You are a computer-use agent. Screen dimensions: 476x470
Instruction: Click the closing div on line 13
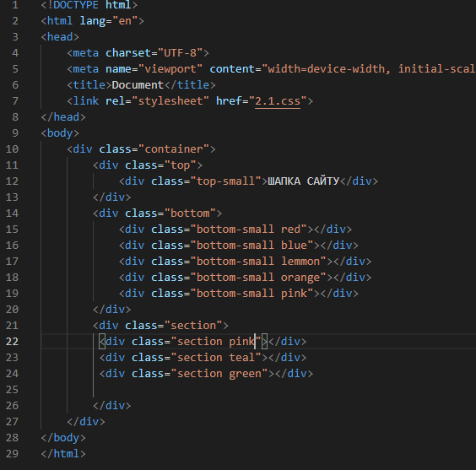point(112,197)
